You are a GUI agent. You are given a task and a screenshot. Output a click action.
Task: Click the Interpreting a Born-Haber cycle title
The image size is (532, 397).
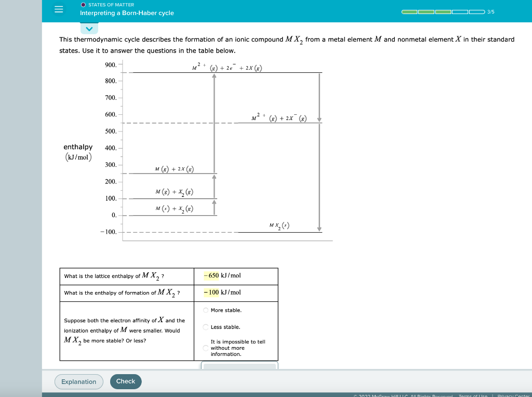[127, 13]
